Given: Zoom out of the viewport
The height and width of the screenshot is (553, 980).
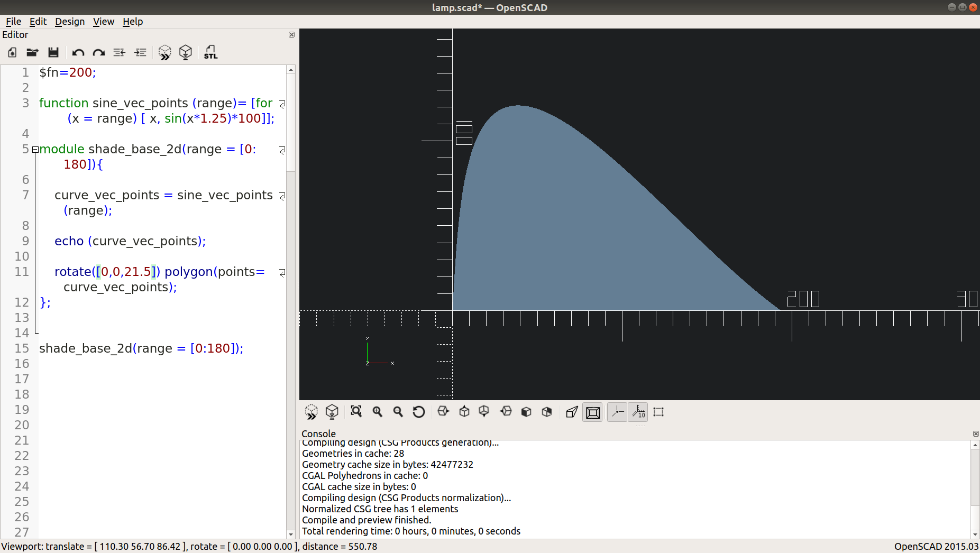Looking at the screenshot, I should pyautogui.click(x=398, y=412).
